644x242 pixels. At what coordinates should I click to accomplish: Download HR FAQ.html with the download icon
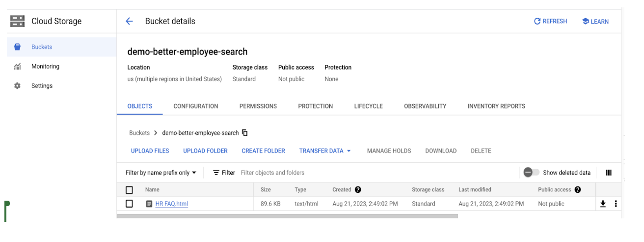(603, 204)
